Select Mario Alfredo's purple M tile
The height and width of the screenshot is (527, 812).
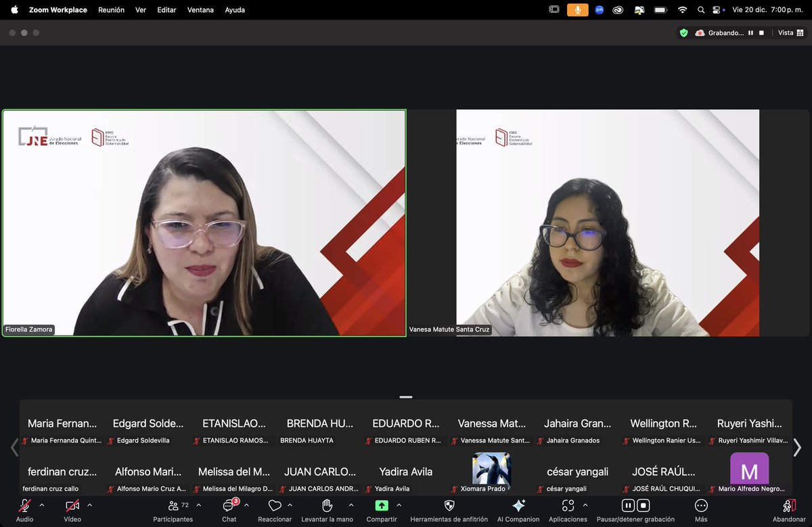tap(750, 472)
